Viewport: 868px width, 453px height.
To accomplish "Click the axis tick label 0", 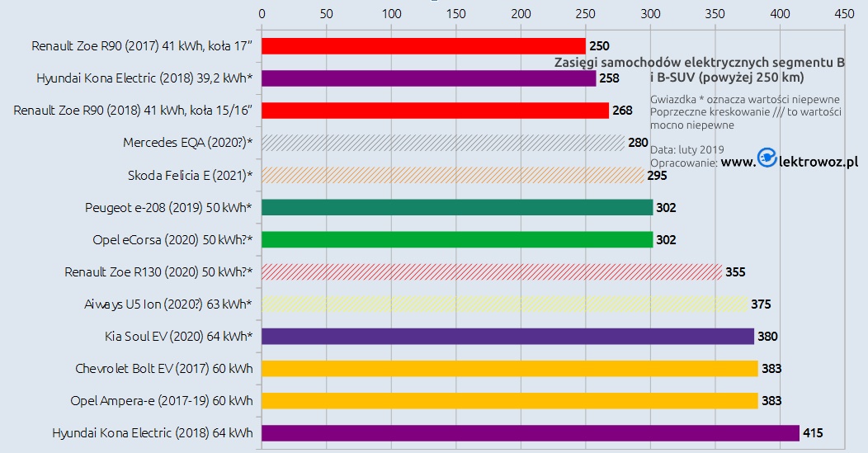I will point(262,14).
